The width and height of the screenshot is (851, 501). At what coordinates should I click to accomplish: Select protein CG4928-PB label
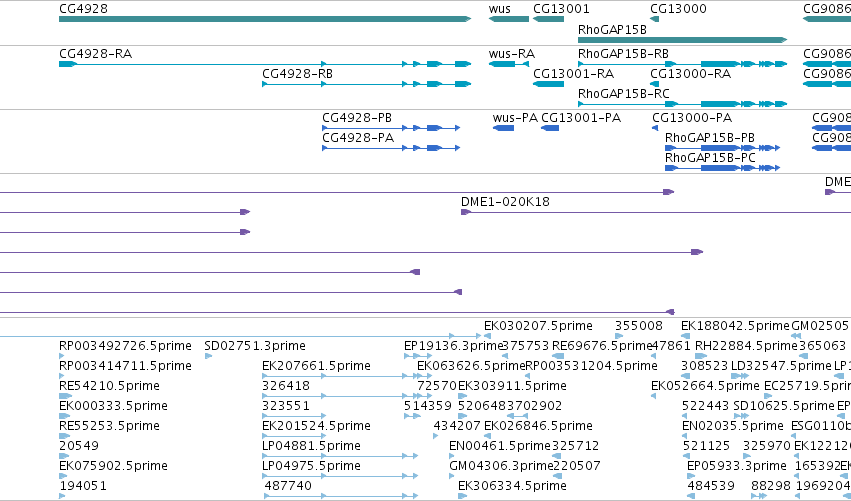[x=357, y=118]
